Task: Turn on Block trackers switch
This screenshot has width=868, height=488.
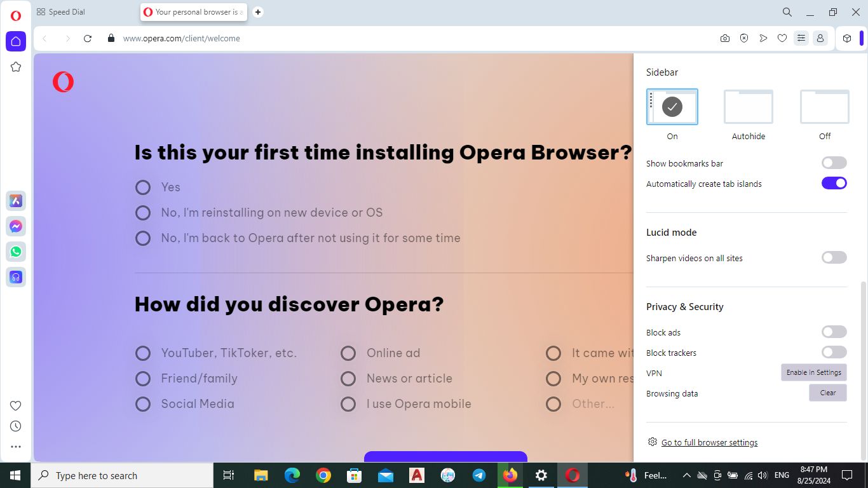Action: (834, 353)
